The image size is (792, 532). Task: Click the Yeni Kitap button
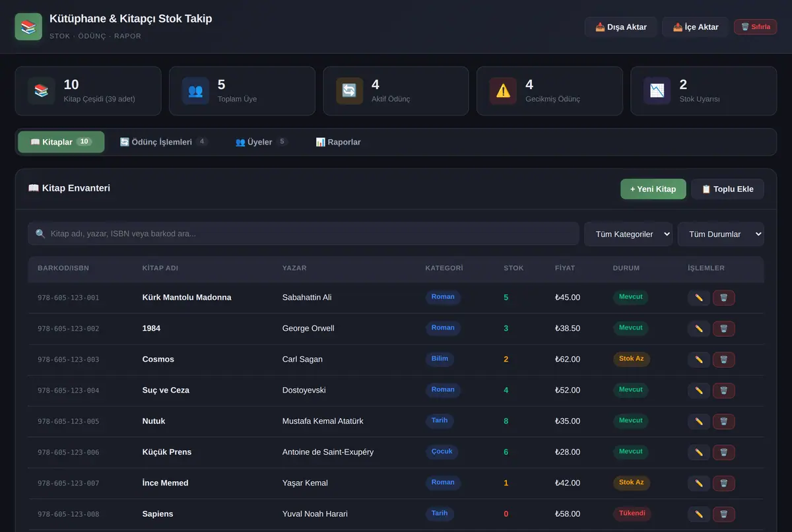coord(653,189)
